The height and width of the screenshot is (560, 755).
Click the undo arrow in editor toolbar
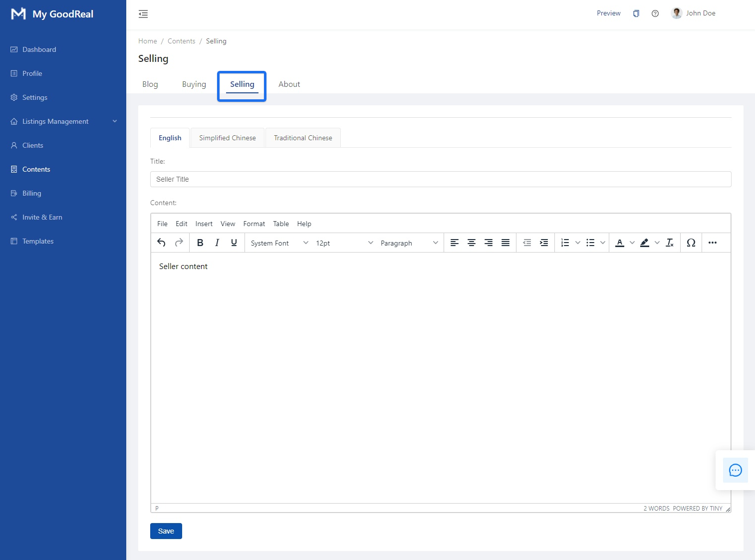click(x=161, y=243)
